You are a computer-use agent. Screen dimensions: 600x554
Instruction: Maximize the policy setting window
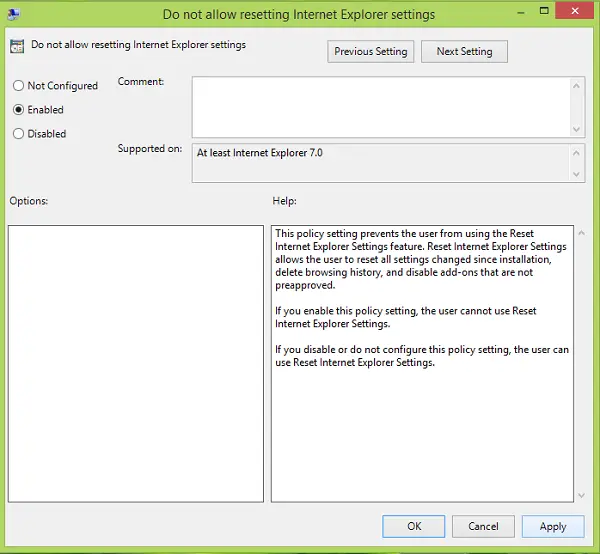point(544,11)
